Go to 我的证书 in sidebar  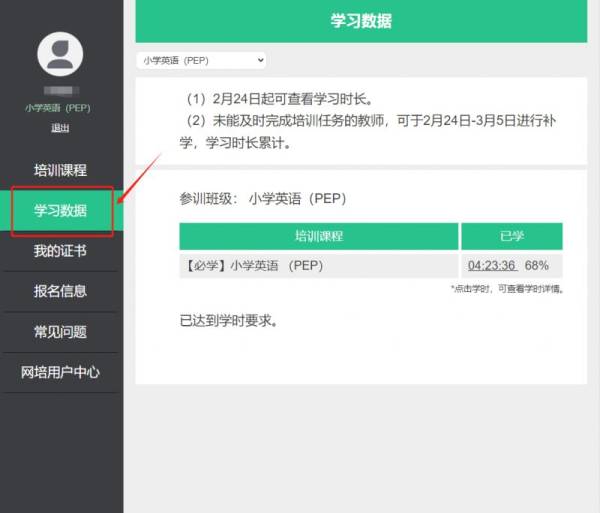pyautogui.click(x=60, y=251)
